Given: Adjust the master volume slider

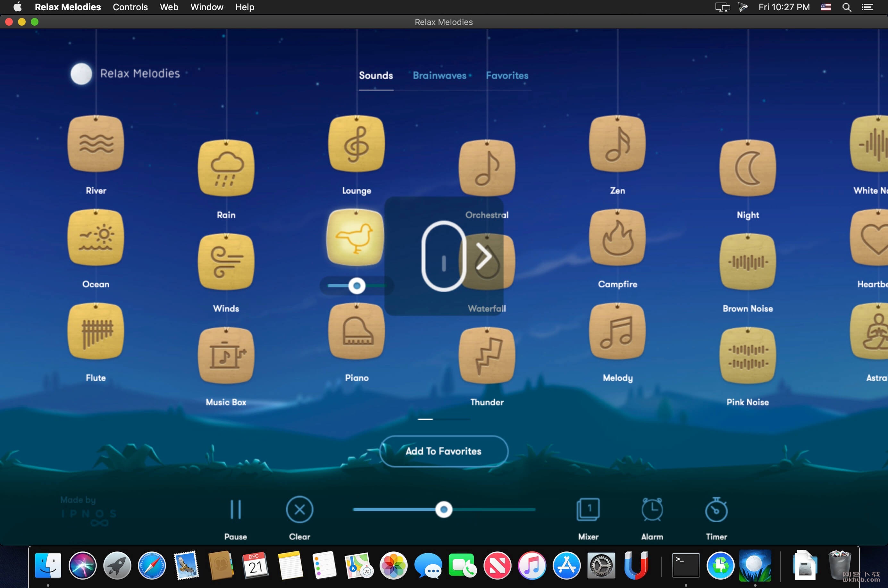Looking at the screenshot, I should click(x=444, y=509).
